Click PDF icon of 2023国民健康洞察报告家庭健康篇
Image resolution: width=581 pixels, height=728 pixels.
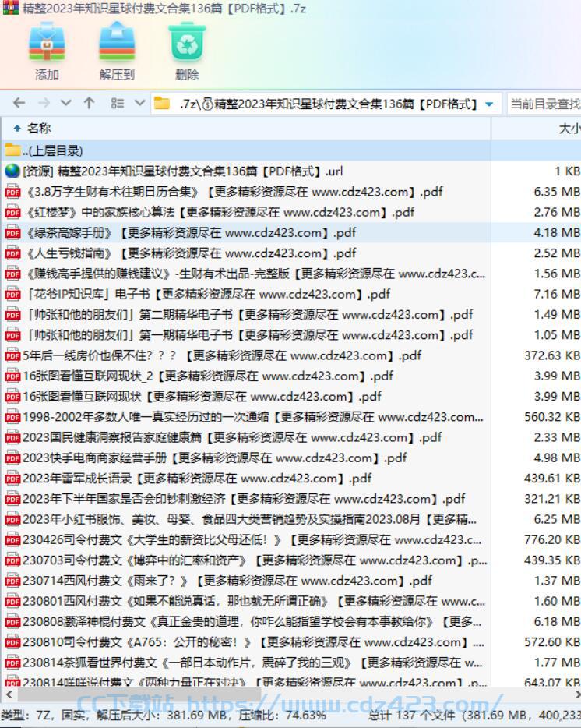pyautogui.click(x=12, y=437)
